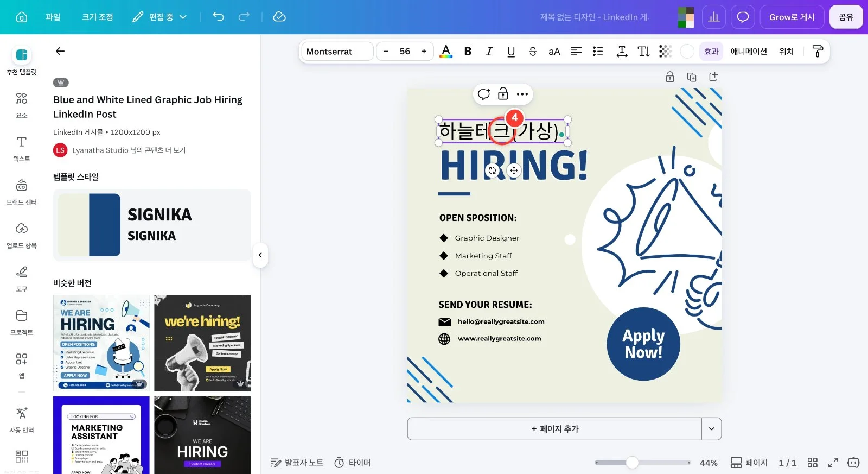The width and height of the screenshot is (868, 474).
Task: Check cloud save status icon
Action: click(279, 17)
